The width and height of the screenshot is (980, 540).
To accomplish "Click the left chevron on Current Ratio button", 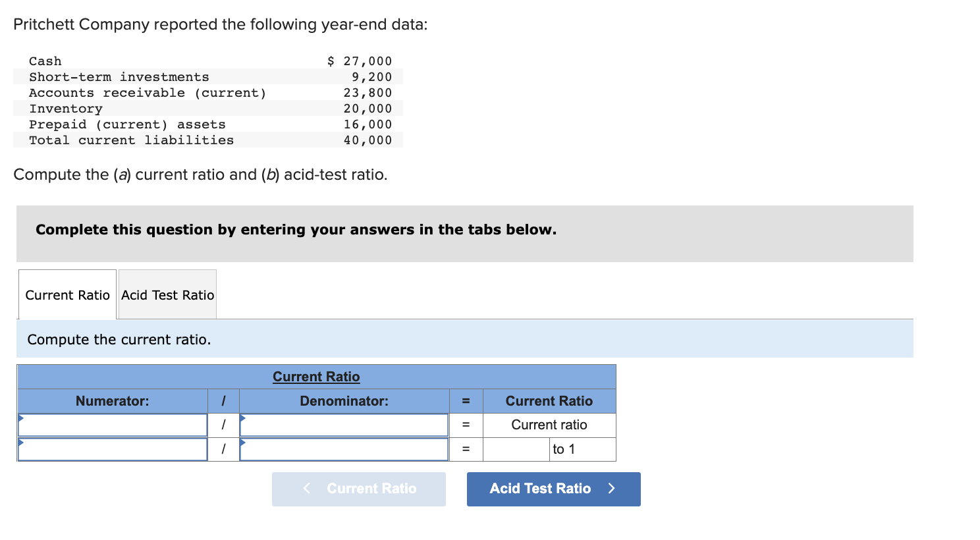I will coord(306,489).
